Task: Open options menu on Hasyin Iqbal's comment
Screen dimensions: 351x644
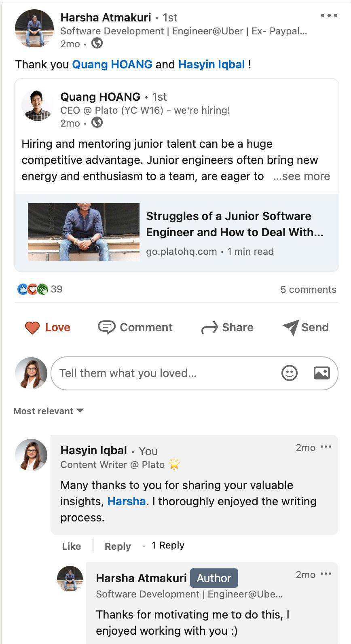Action: click(x=326, y=447)
